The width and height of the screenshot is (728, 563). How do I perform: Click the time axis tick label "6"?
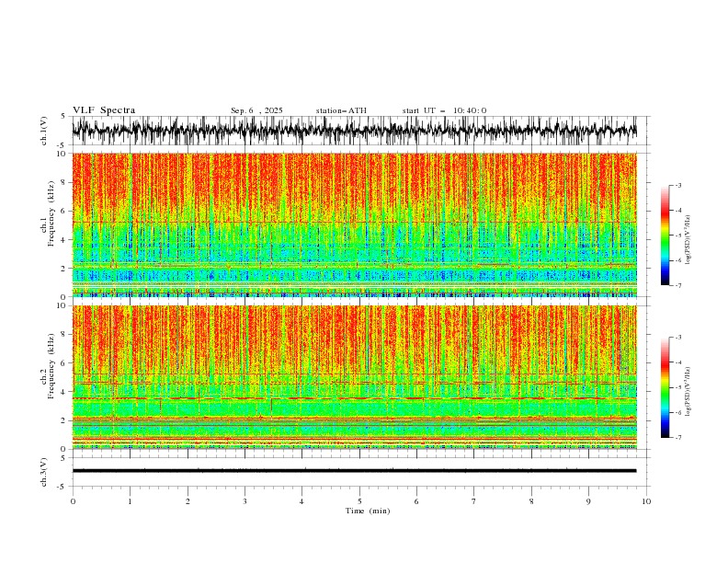click(x=416, y=501)
